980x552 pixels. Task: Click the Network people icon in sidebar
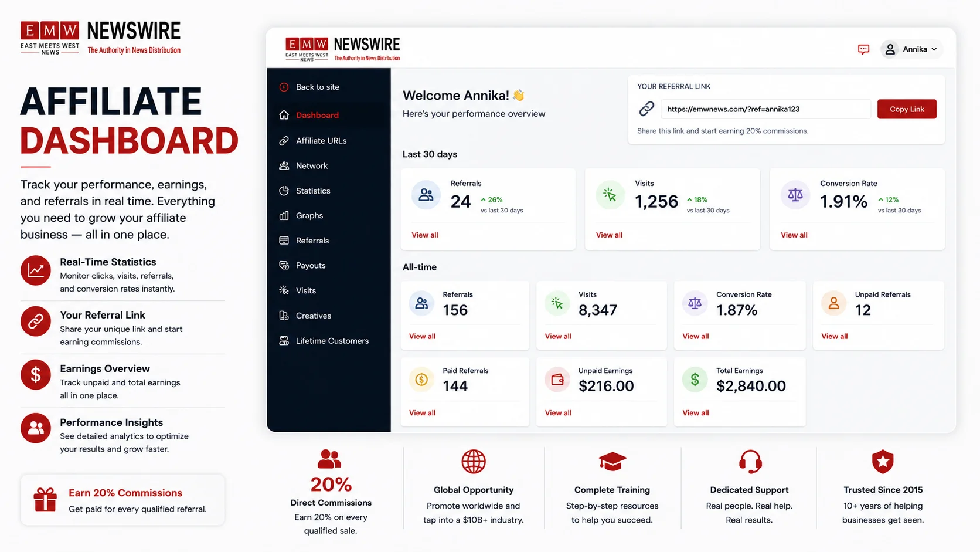point(284,166)
